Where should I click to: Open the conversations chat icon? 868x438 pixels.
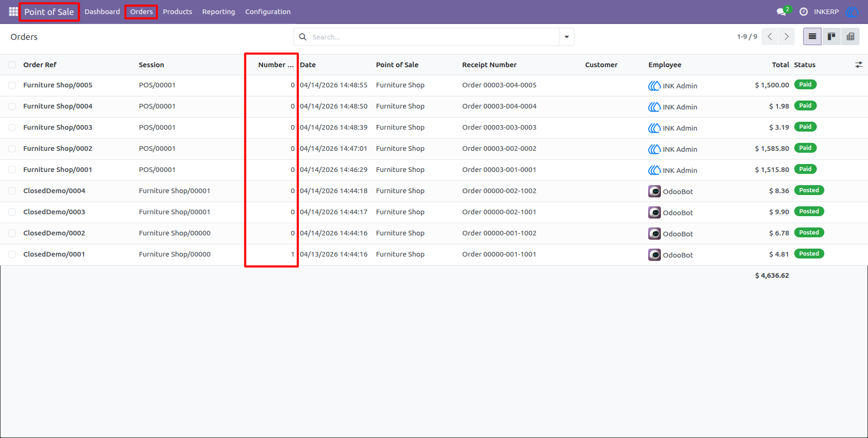coord(782,12)
